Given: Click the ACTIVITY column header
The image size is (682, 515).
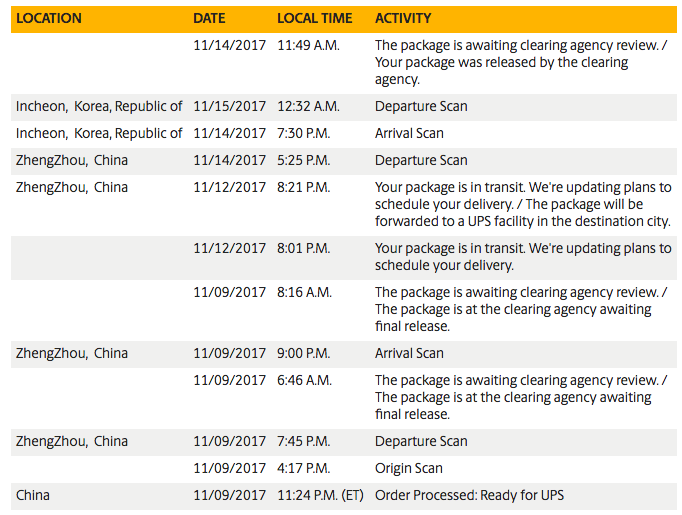Looking at the screenshot, I should click(x=403, y=18).
